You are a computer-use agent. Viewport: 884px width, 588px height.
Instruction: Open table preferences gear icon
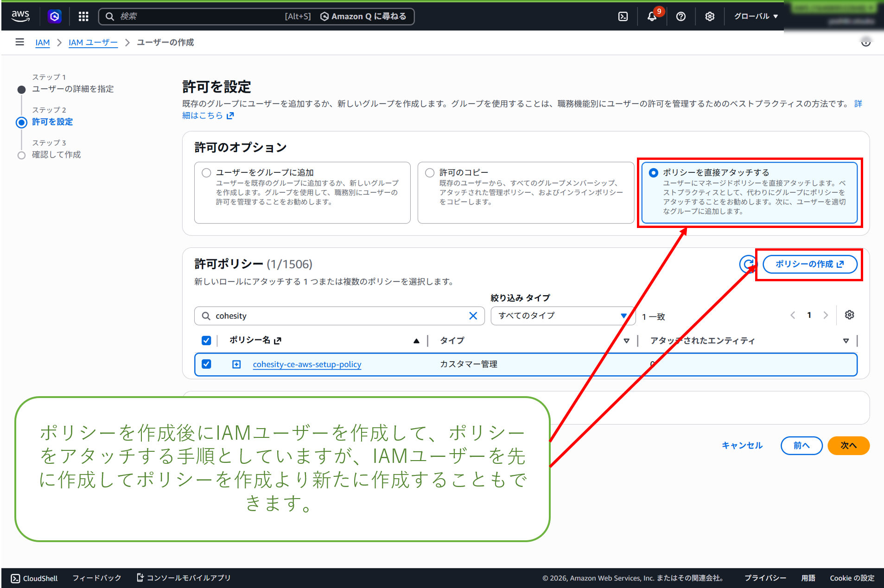[x=849, y=315]
